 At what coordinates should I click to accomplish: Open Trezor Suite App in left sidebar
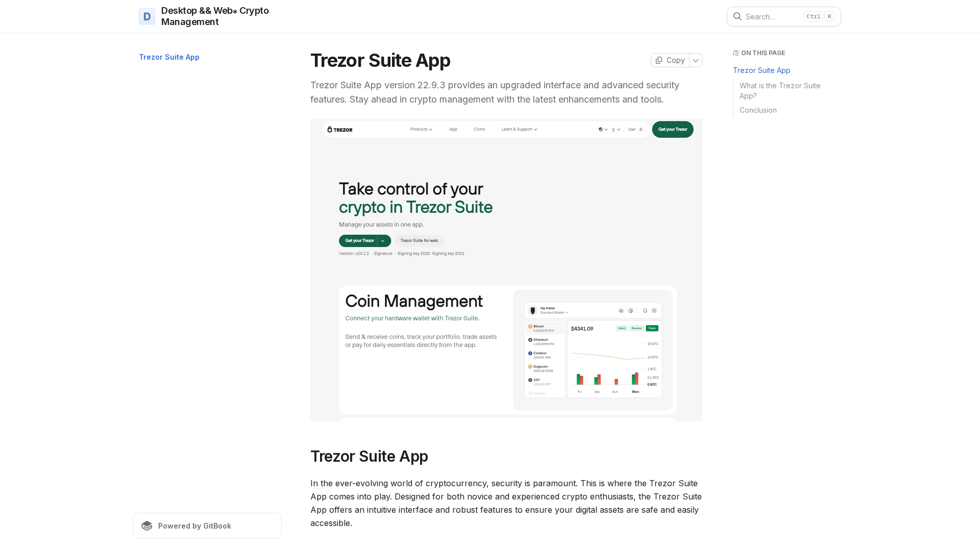[169, 57]
